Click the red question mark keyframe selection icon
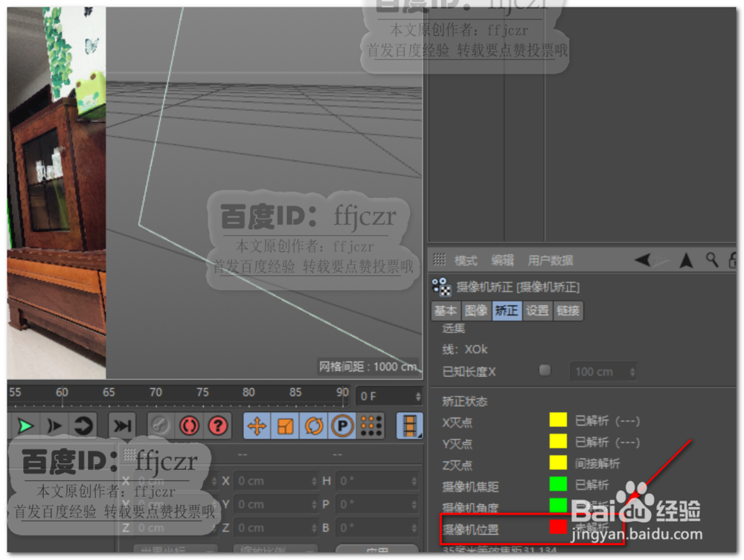The image size is (744, 560). tap(218, 426)
